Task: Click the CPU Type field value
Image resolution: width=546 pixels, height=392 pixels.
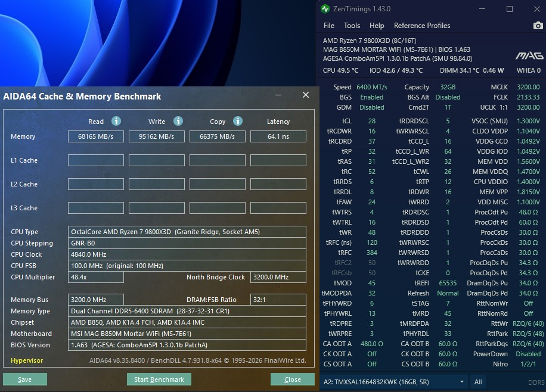Action: pyautogui.click(x=187, y=232)
